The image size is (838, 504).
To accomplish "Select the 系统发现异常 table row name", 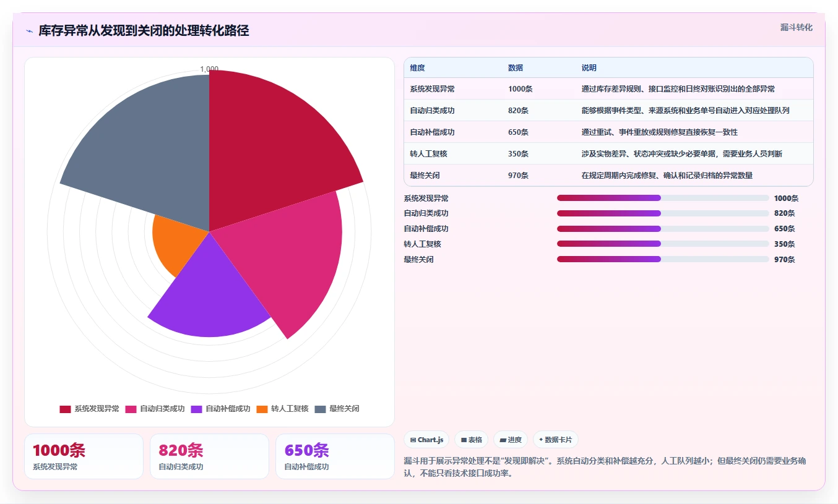I will click(432, 89).
